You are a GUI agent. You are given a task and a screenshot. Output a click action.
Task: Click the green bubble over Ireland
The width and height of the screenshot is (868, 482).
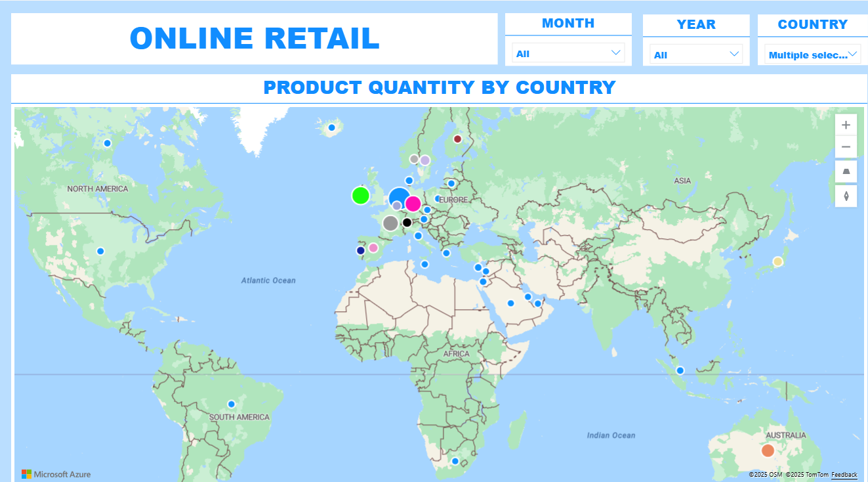(360, 195)
